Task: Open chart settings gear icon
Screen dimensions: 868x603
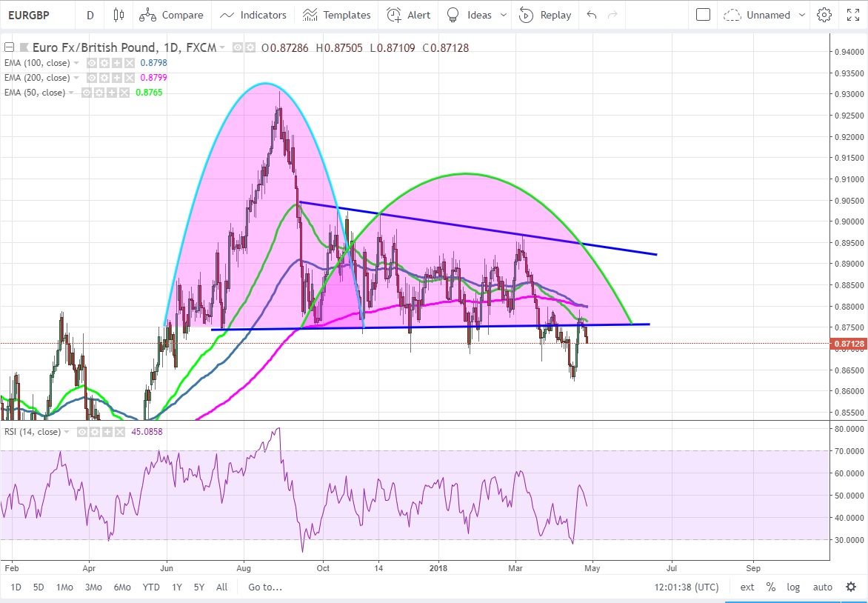Action: tap(824, 15)
